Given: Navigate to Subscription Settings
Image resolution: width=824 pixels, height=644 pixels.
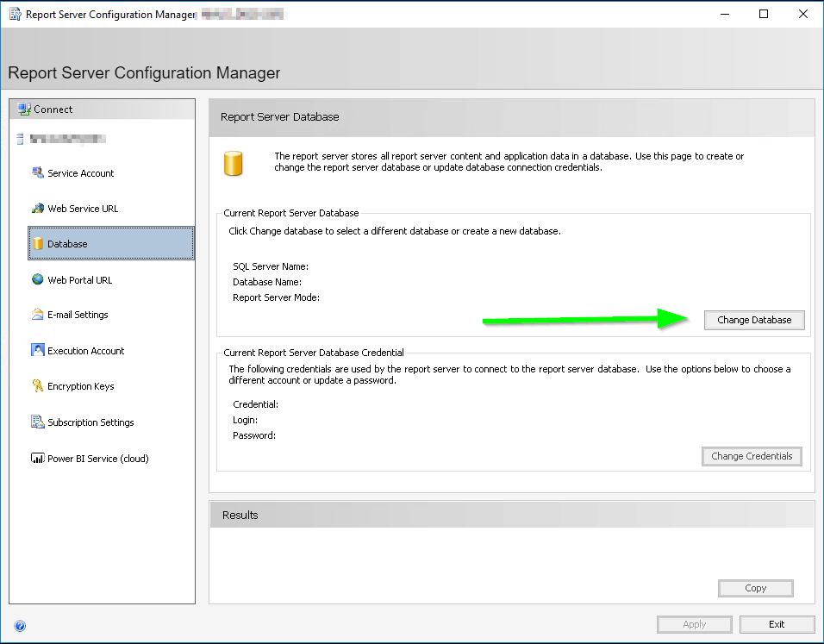Looking at the screenshot, I should click(x=91, y=422).
